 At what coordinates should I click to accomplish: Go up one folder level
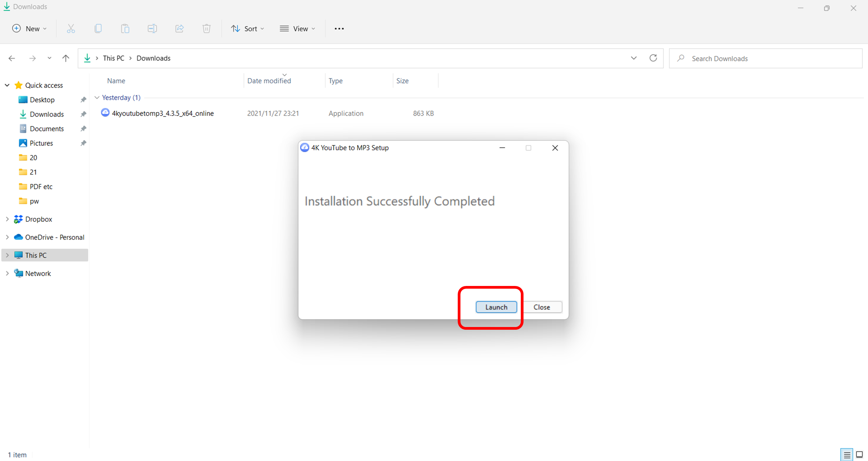click(x=66, y=58)
